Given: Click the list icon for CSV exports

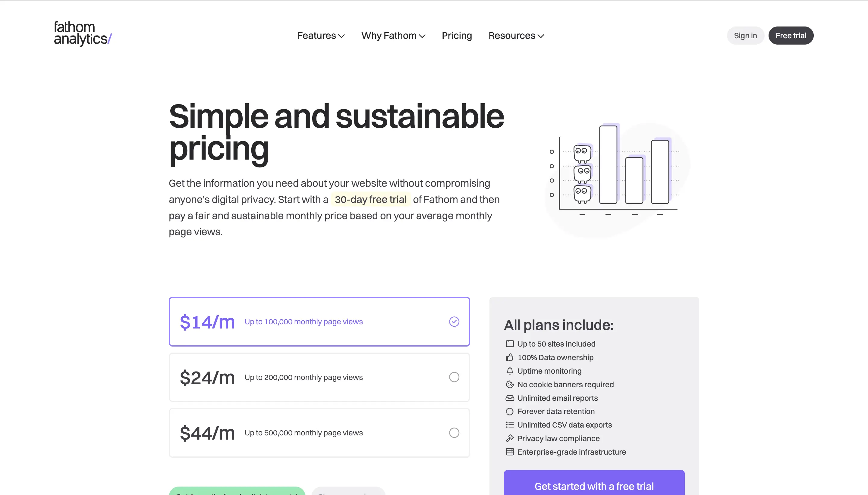Looking at the screenshot, I should pyautogui.click(x=509, y=425).
